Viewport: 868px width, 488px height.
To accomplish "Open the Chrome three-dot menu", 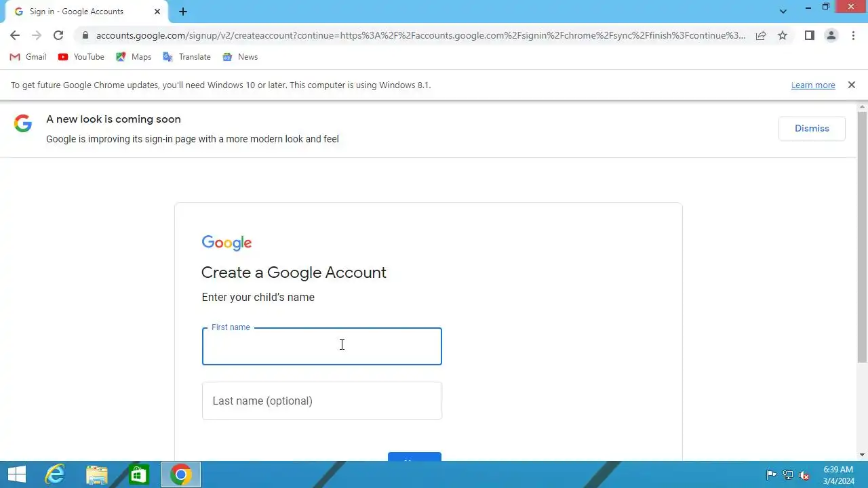I will [853, 35].
